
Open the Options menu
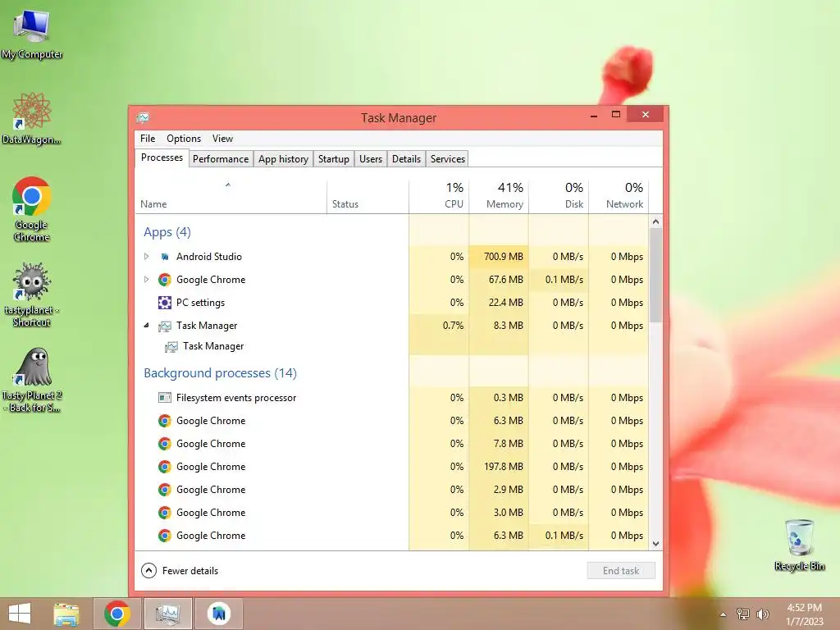(x=184, y=138)
